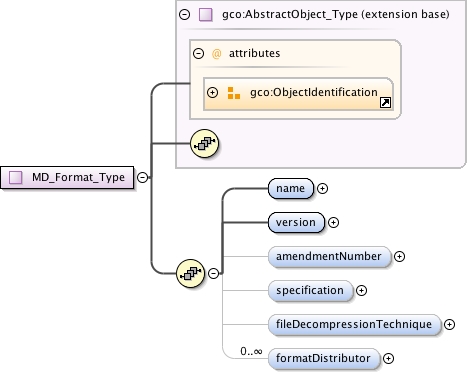Follow the reference arrow on gco:ObjectIdentification
The image size is (468, 374).
385,103
